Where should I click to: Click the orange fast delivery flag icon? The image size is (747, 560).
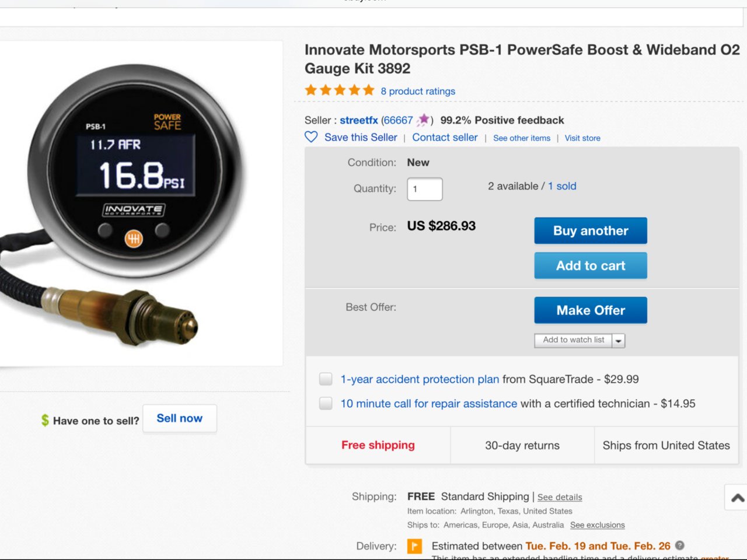coord(414,546)
